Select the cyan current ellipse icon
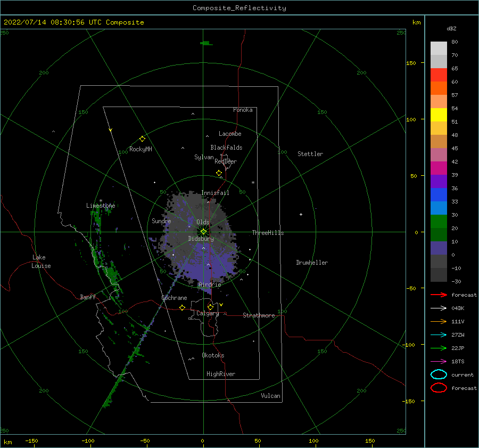The height and width of the screenshot is (448, 479). click(x=439, y=374)
